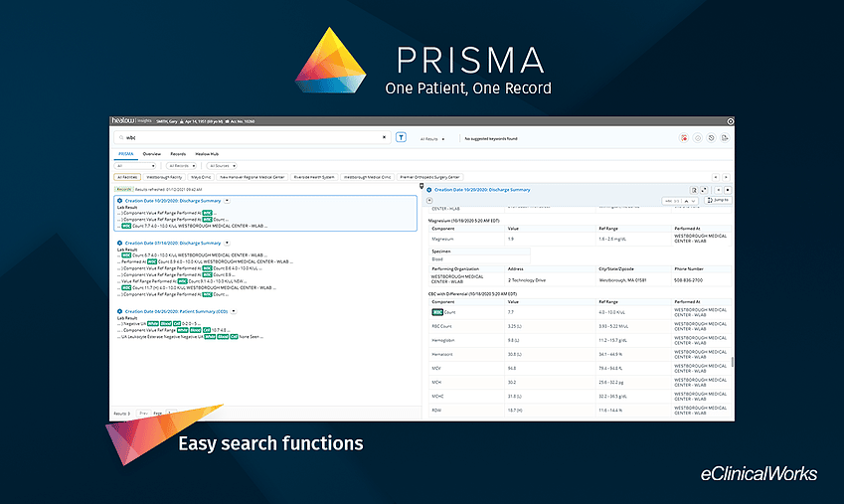Viewport: 844px width, 504px height.
Task: Click the RBC Count row label
Action: pos(441,326)
